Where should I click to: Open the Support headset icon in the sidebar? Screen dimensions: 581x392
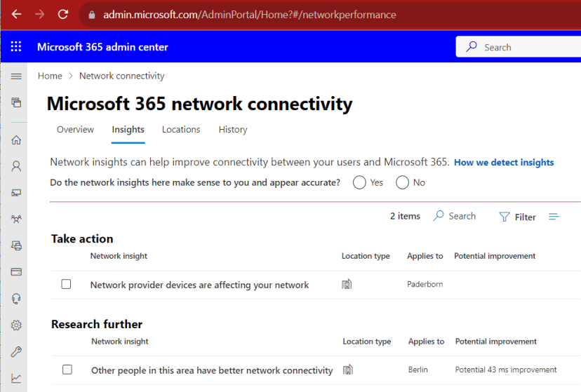coord(16,299)
